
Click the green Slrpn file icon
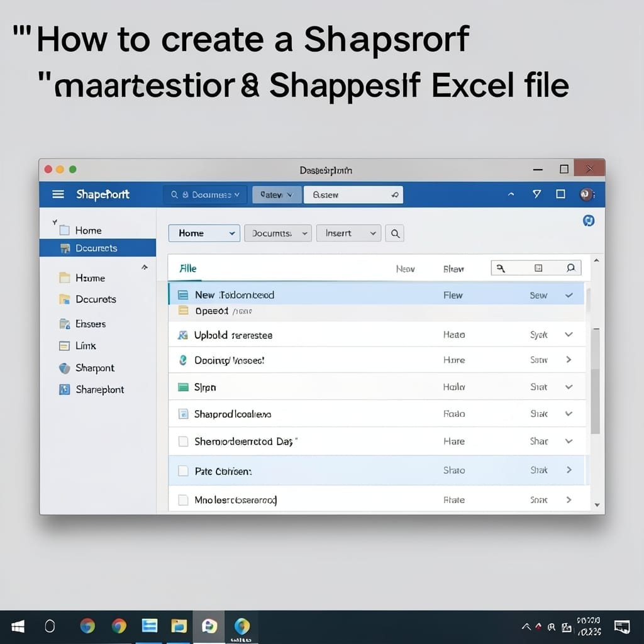point(183,387)
